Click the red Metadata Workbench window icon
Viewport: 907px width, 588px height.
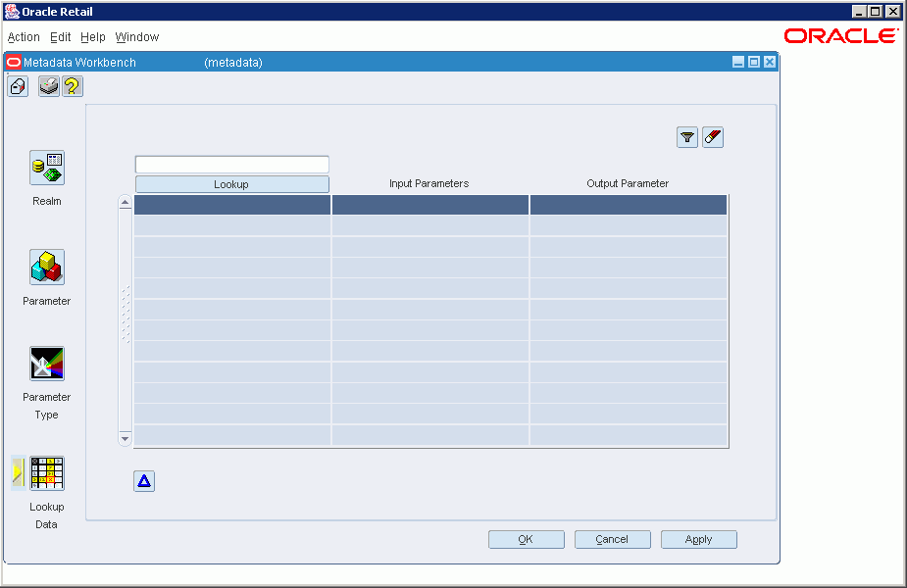[x=14, y=62]
